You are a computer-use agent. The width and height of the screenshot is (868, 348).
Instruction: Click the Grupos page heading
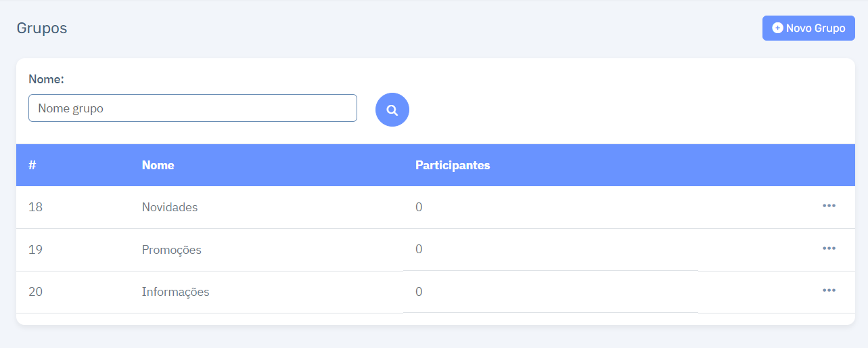[x=42, y=28]
